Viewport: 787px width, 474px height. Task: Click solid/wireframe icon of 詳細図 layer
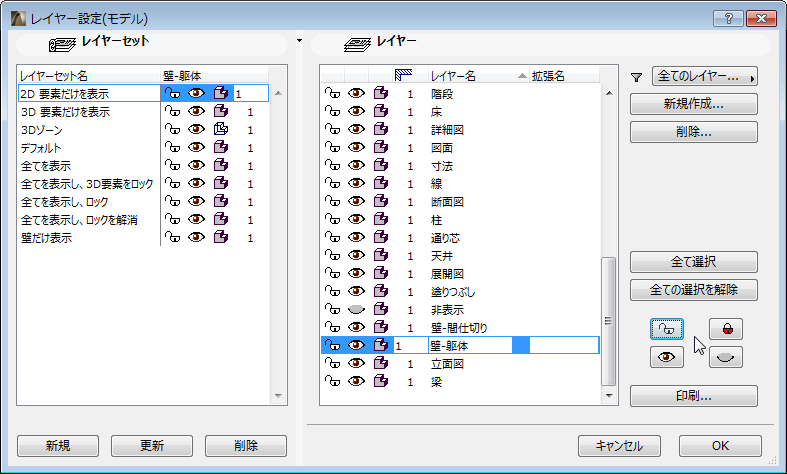click(381, 130)
